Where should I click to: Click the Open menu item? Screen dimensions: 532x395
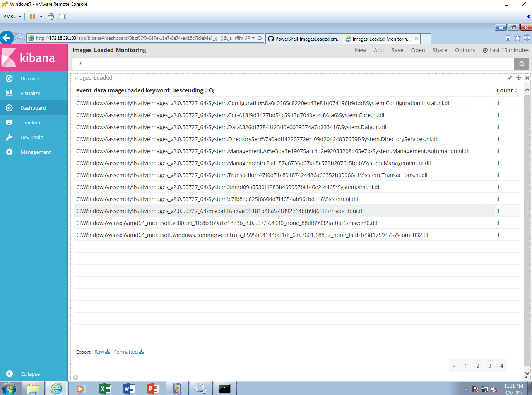[418, 50]
